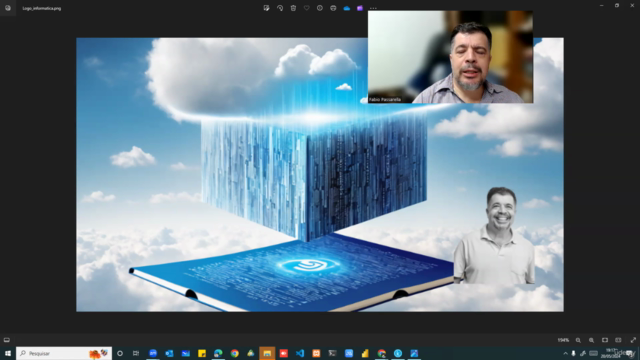Viewport: 640px width, 360px height.
Task: Open the Zoom app in the taskbar
Action: pyautogui.click(x=153, y=353)
